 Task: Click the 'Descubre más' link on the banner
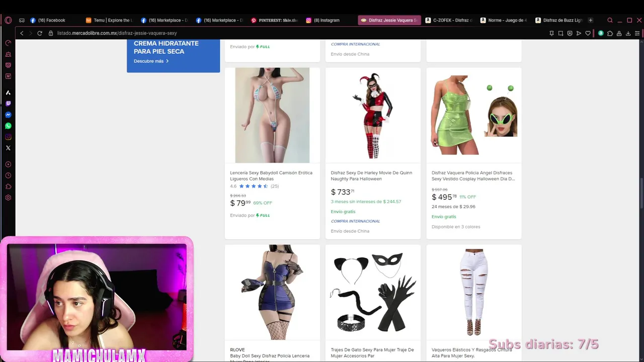coord(151,61)
